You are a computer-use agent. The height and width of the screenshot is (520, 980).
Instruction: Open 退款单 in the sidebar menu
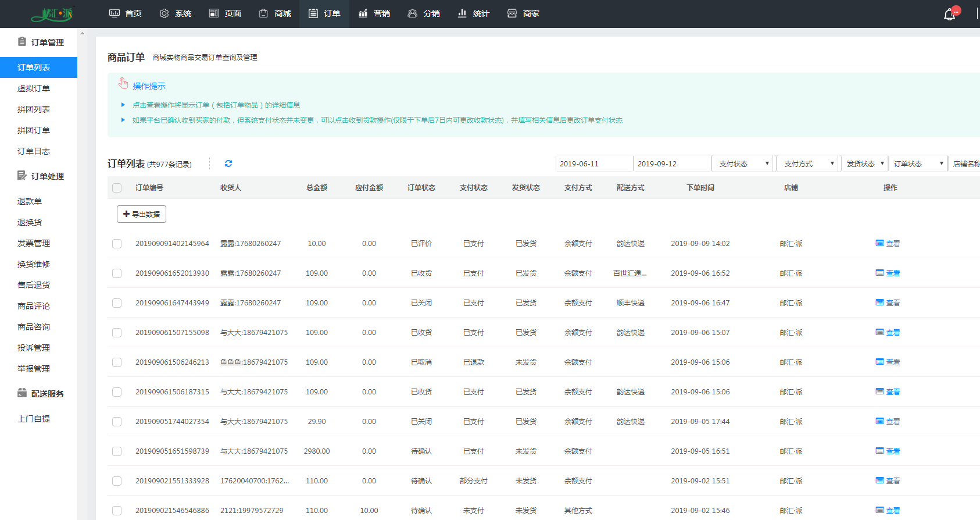[x=30, y=201]
